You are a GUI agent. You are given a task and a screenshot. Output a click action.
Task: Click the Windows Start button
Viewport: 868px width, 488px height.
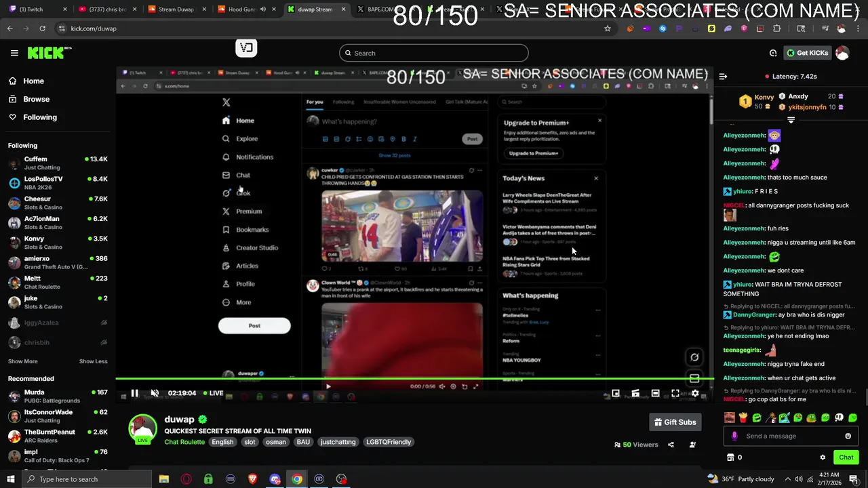[11, 479]
